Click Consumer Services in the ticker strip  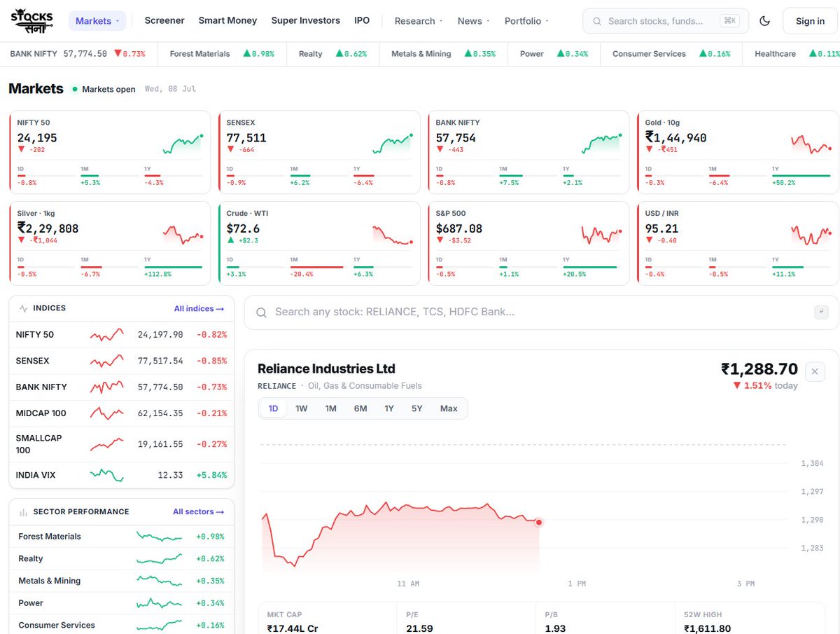coord(671,54)
